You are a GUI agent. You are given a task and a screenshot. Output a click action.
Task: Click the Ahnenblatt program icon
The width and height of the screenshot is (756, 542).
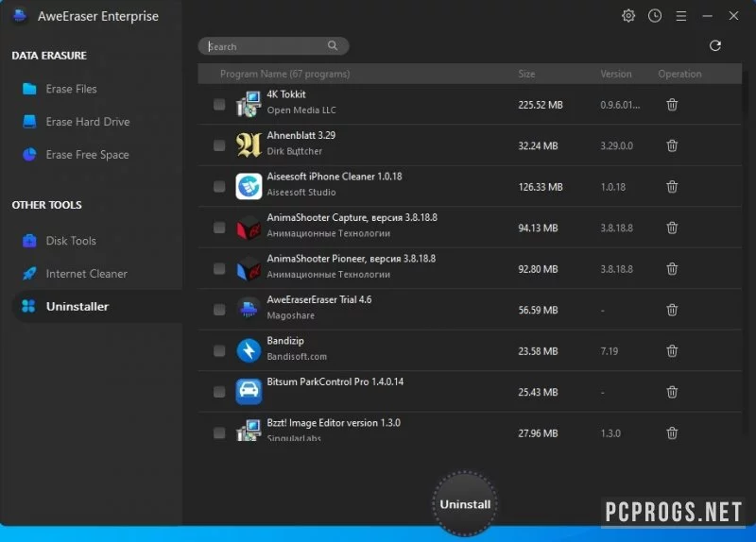(249, 145)
